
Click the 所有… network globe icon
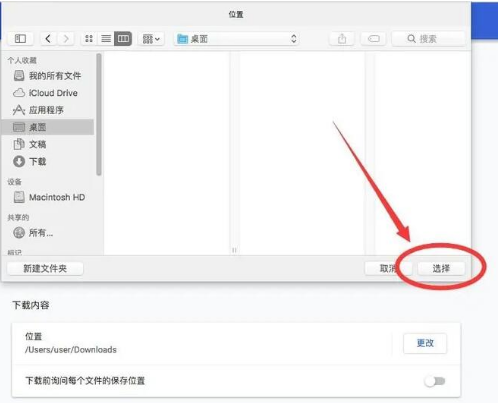19,232
